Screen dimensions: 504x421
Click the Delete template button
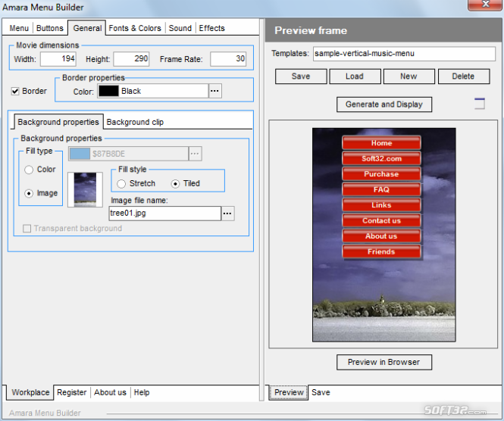click(x=464, y=76)
